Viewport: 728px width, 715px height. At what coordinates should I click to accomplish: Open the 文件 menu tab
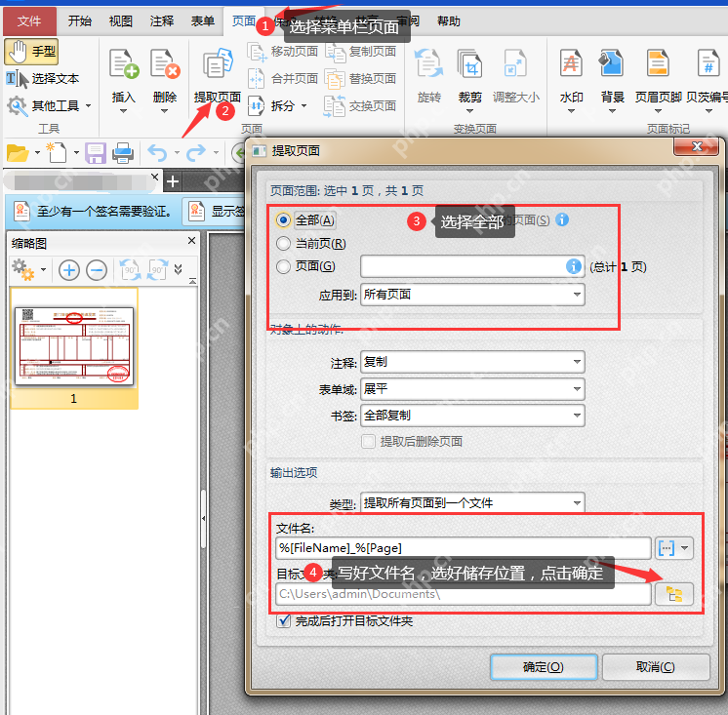pyautogui.click(x=29, y=21)
